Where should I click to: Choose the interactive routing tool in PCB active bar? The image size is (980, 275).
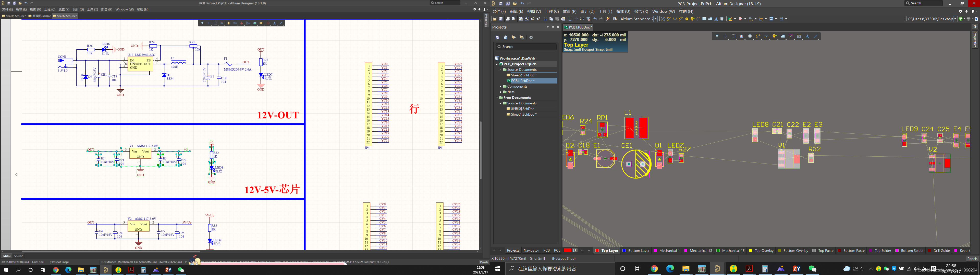pos(758,36)
